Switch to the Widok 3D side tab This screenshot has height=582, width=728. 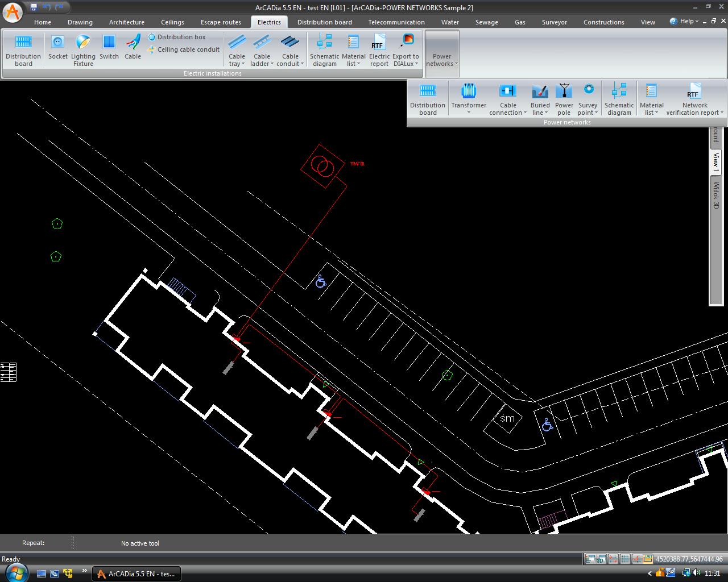(x=716, y=195)
